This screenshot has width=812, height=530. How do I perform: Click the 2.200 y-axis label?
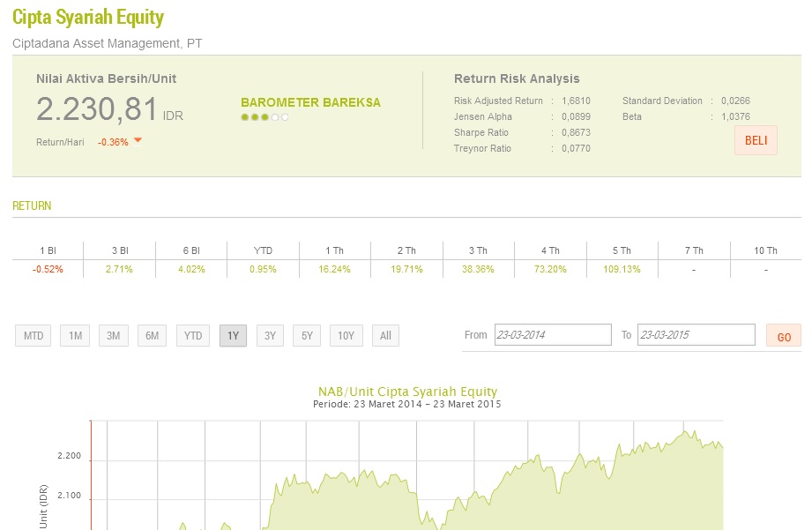point(69,456)
